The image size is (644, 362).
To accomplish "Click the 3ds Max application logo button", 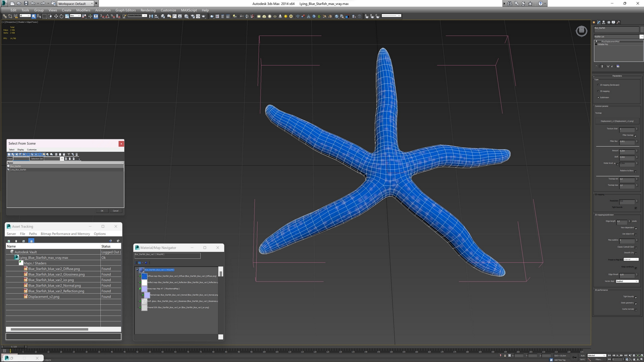I will 4,3.
